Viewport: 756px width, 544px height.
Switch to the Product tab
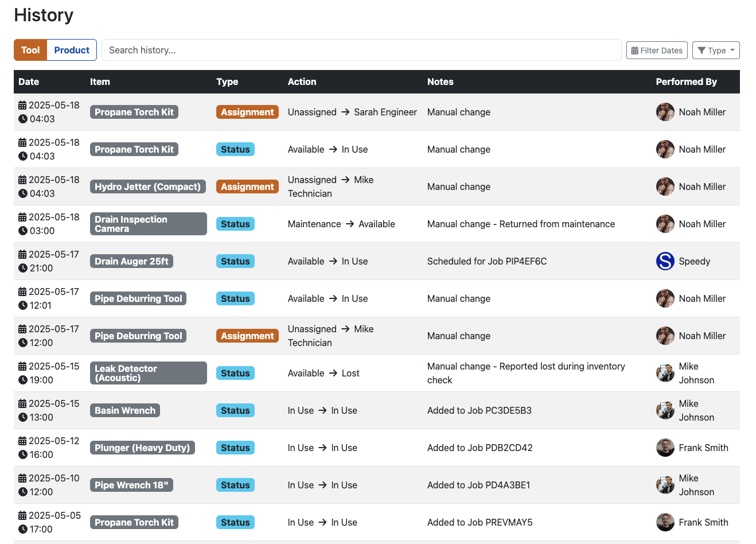coord(71,50)
